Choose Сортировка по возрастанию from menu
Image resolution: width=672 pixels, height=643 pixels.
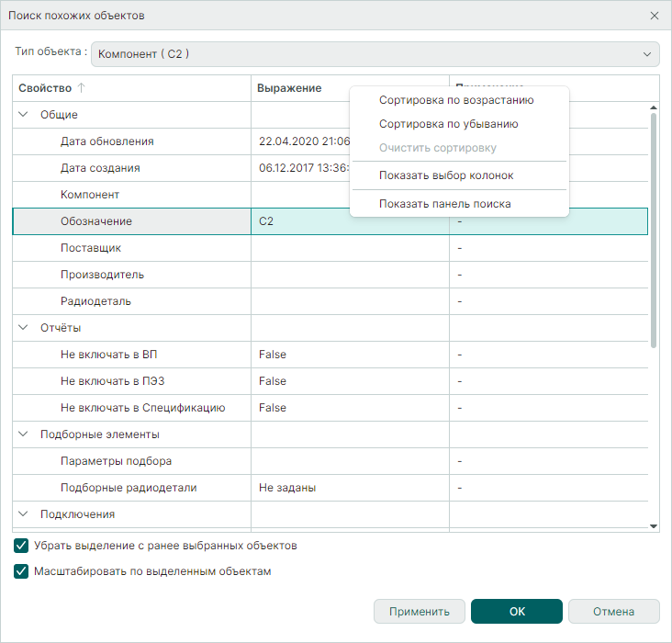click(456, 100)
